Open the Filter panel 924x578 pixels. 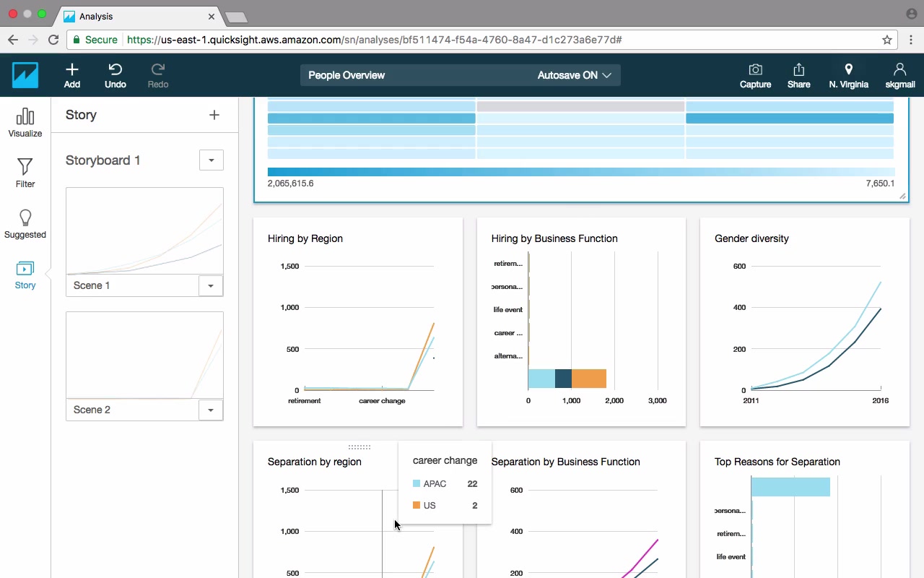(x=25, y=173)
